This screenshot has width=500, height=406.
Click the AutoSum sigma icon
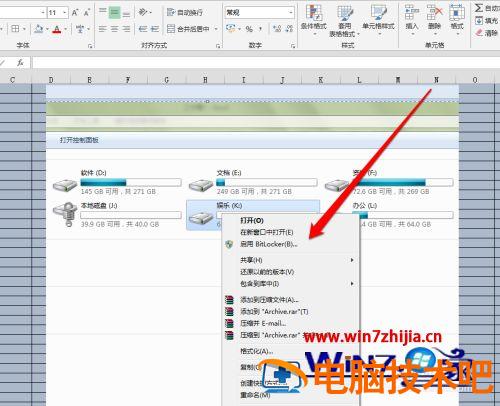(479, 8)
